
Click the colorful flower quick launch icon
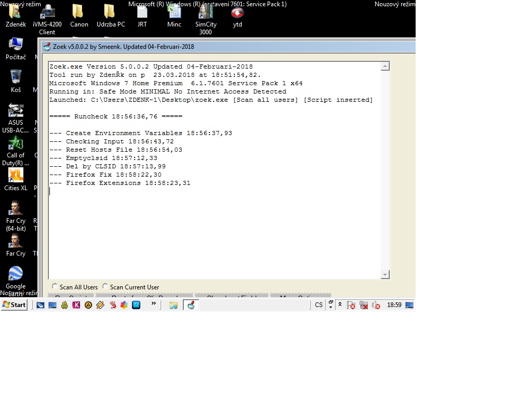(124, 305)
